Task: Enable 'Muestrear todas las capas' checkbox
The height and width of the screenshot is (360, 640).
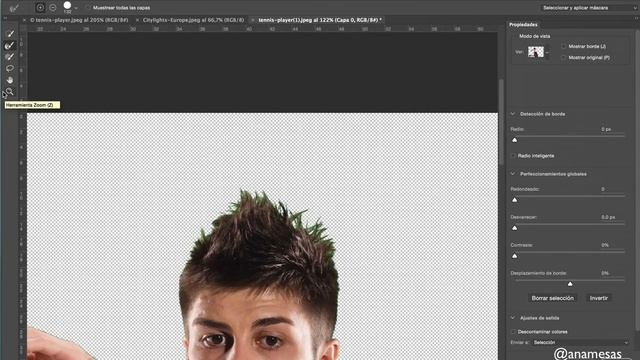Action: point(88,8)
